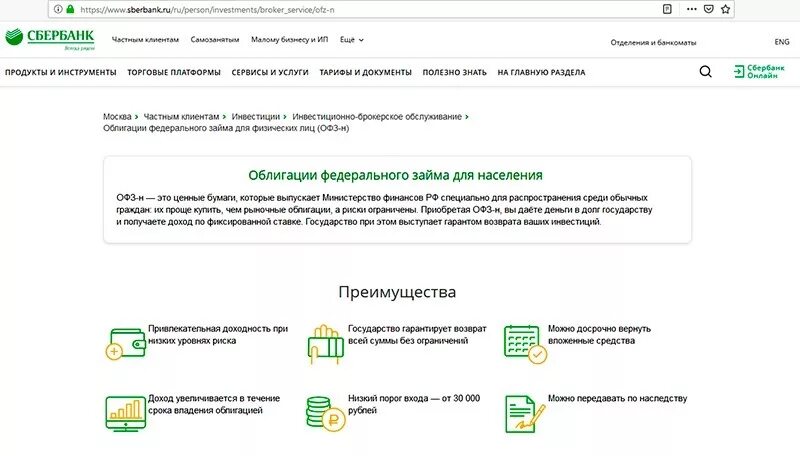Open Самозанятым top menu item
This screenshot has width=800, height=456.
tap(215, 40)
